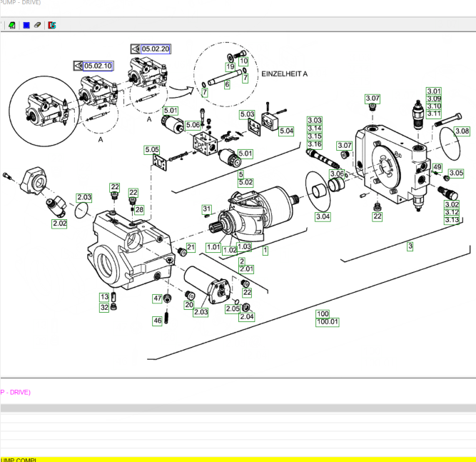Open the 05.02.20 drawing link

pos(156,49)
